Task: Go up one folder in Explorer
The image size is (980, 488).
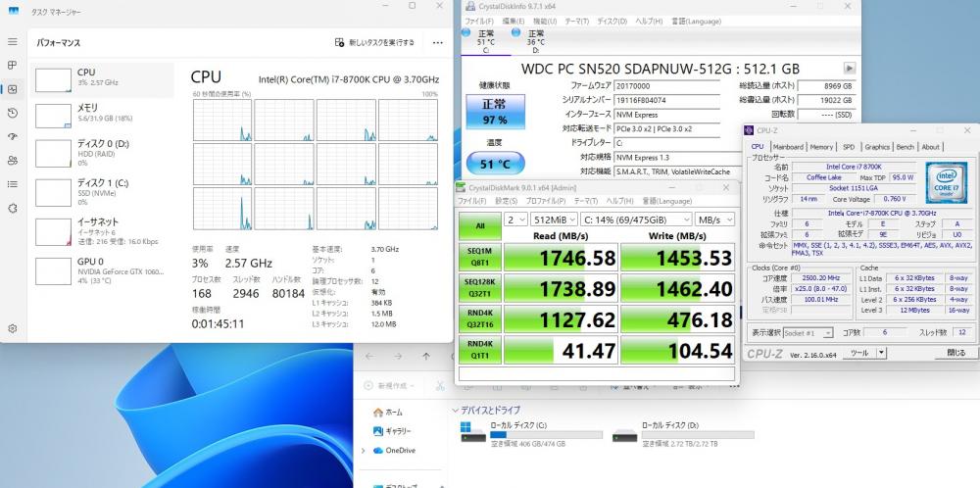Action: (x=426, y=356)
